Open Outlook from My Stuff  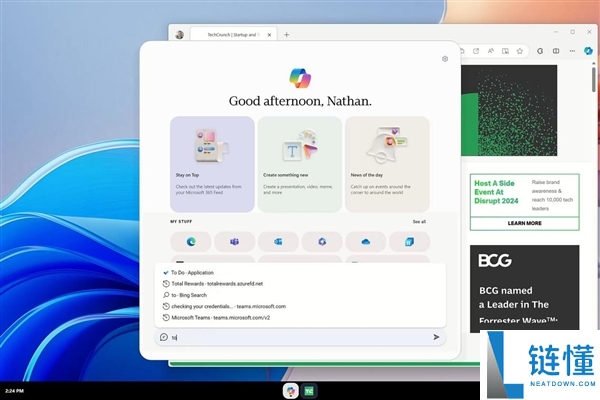click(278, 242)
